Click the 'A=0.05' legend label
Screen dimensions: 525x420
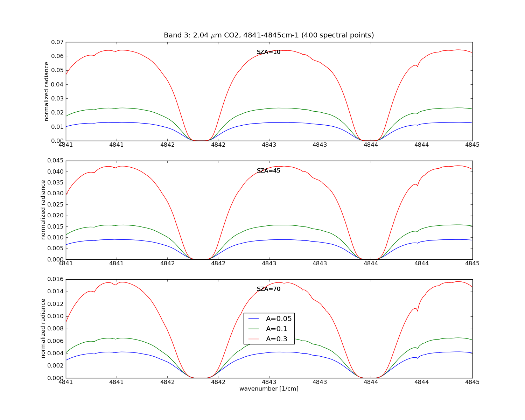pyautogui.click(x=279, y=318)
